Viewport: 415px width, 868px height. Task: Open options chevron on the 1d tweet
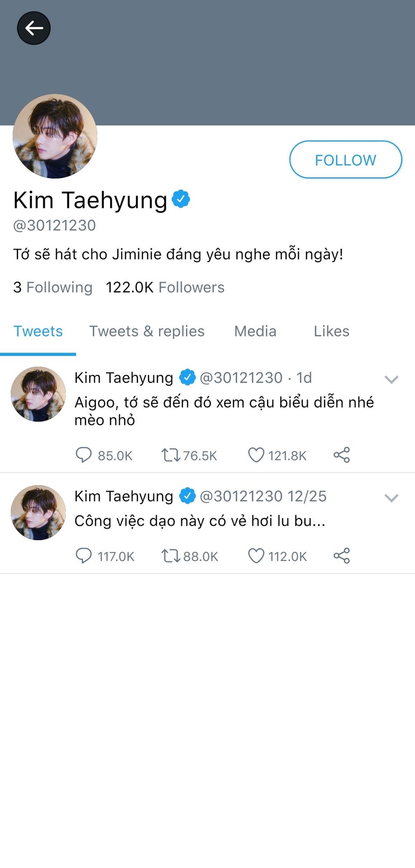(x=391, y=379)
